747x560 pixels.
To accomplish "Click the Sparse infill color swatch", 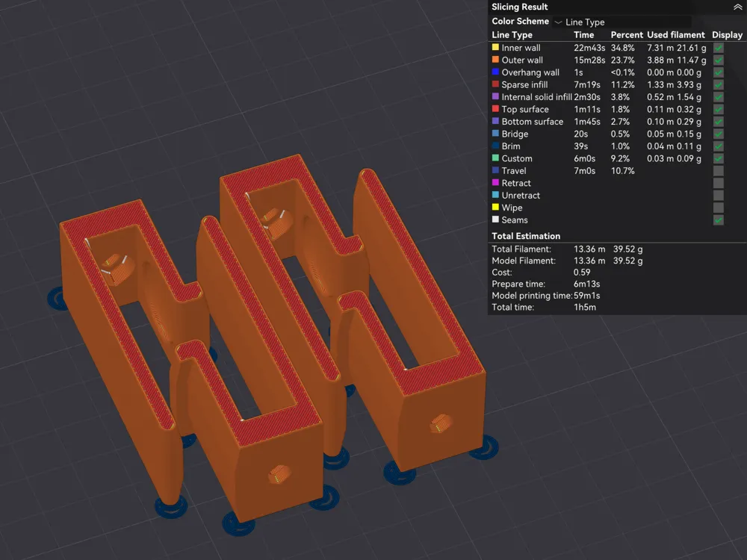I will [x=495, y=84].
